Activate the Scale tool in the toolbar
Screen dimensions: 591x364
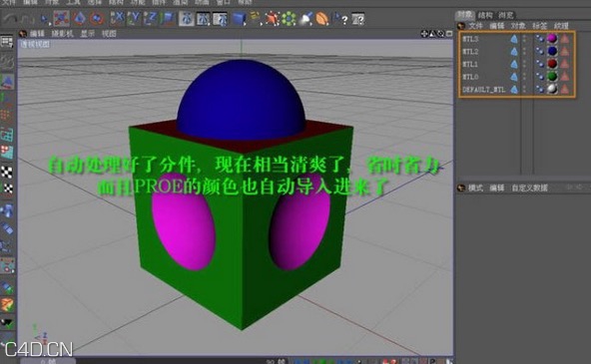(79, 18)
